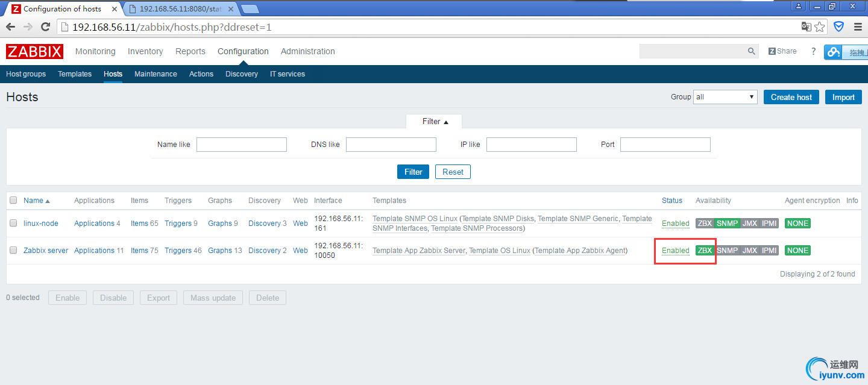868x385 pixels.
Task: Open Template App Zabbix Server link
Action: [x=419, y=251]
